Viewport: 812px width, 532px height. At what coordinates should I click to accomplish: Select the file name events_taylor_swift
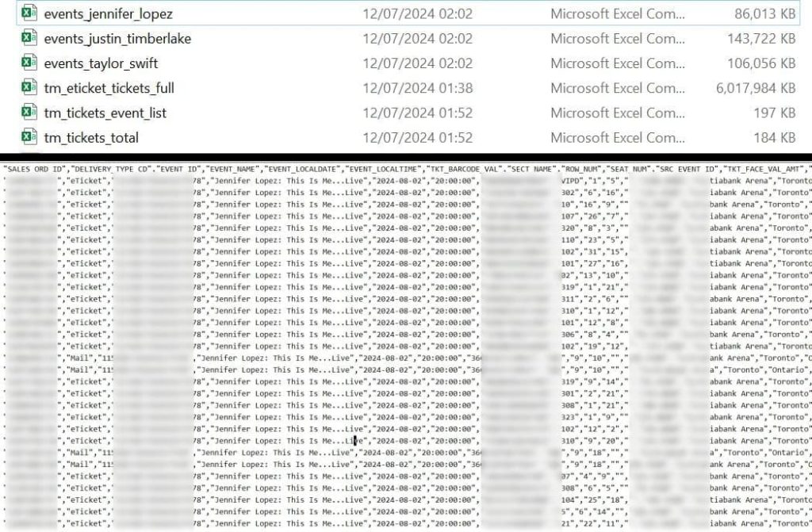pyautogui.click(x=101, y=63)
